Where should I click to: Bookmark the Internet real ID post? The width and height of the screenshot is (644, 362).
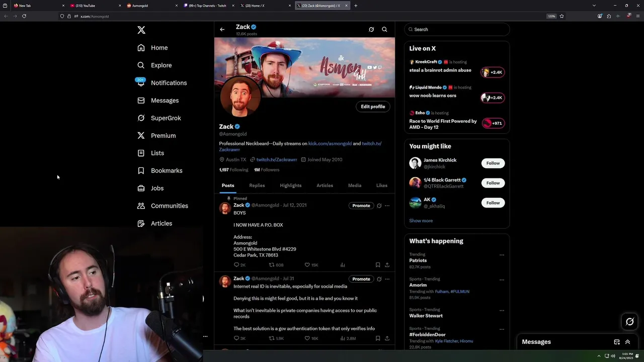(x=377, y=338)
